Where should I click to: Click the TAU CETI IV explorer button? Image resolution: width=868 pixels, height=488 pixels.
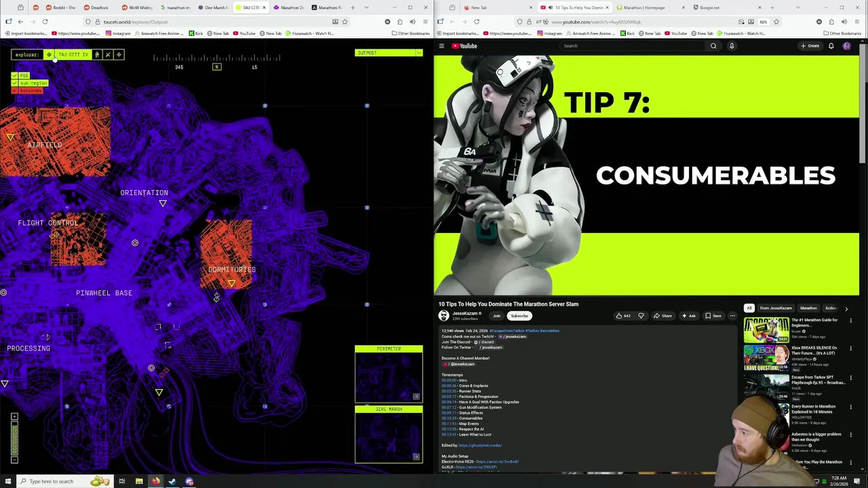point(73,54)
